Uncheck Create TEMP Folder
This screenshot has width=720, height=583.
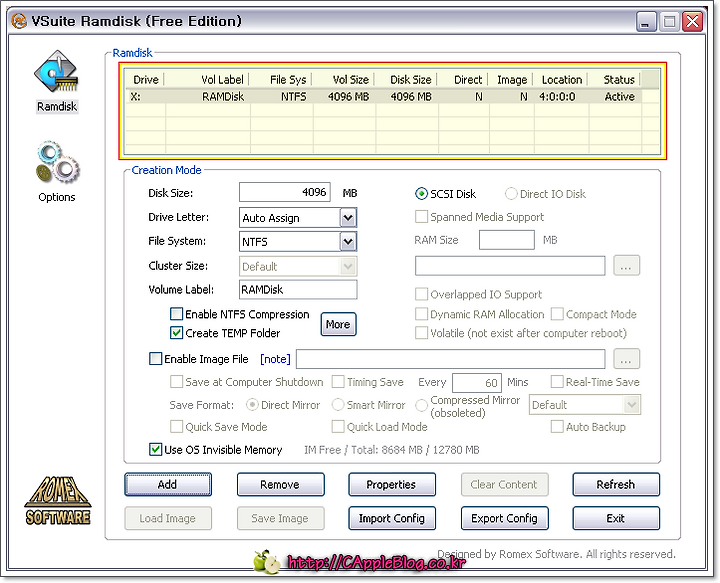[176, 333]
